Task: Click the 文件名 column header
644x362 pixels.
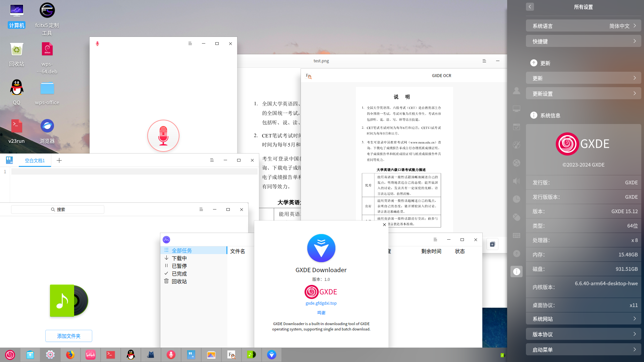Action: pos(237,251)
